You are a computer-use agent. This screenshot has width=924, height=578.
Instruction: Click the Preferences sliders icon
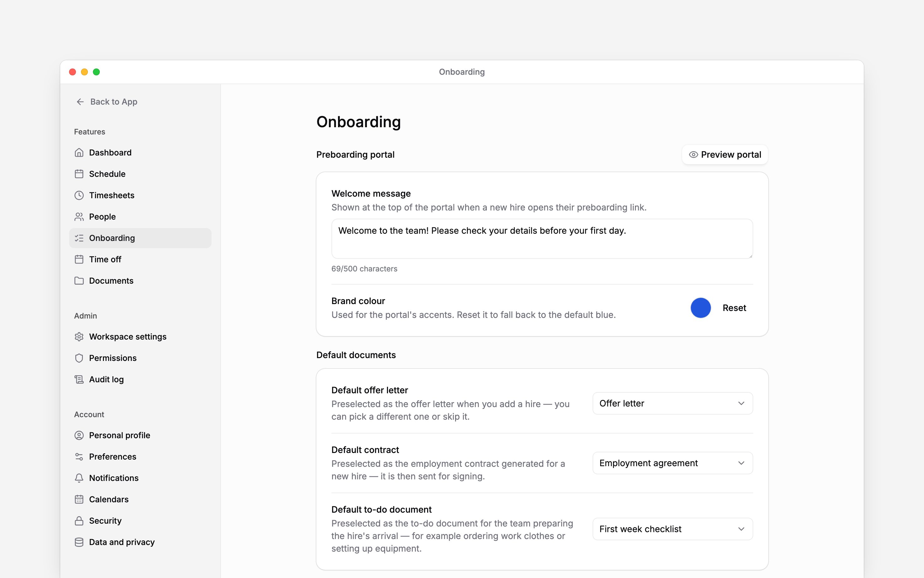pos(79,457)
